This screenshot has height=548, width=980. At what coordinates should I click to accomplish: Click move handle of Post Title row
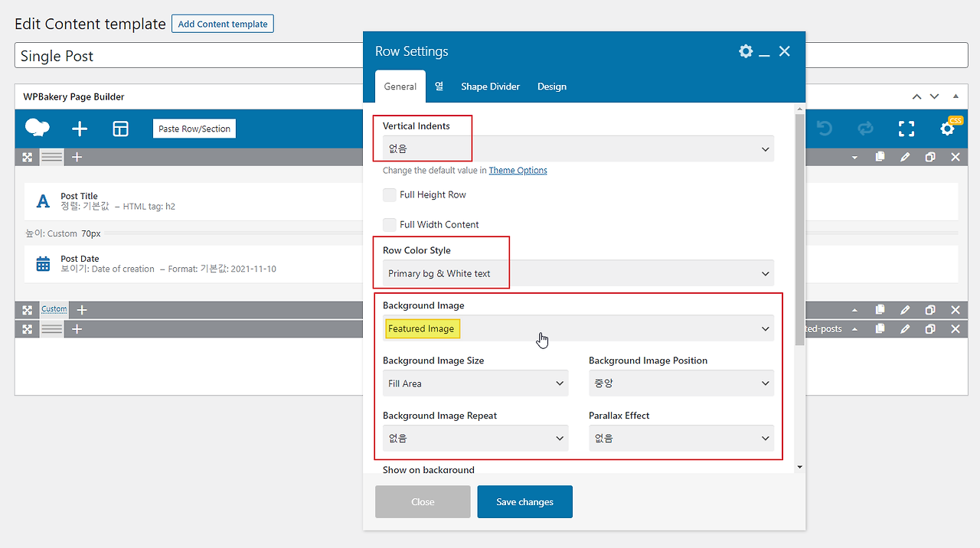click(28, 157)
